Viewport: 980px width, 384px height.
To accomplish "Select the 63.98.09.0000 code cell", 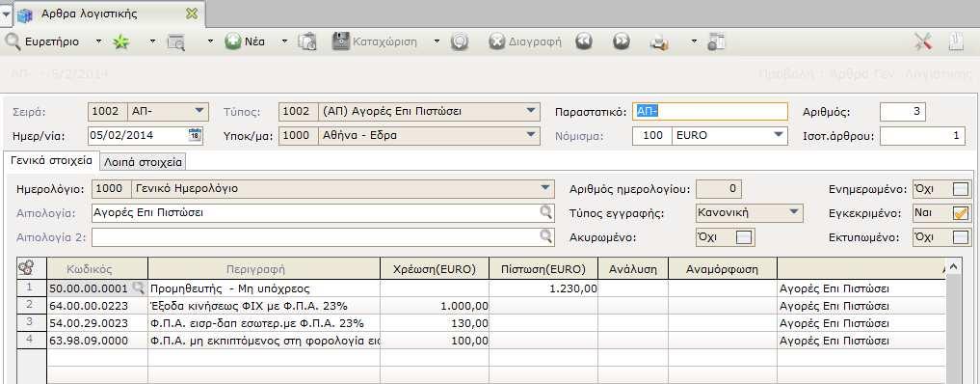I will [97, 341].
